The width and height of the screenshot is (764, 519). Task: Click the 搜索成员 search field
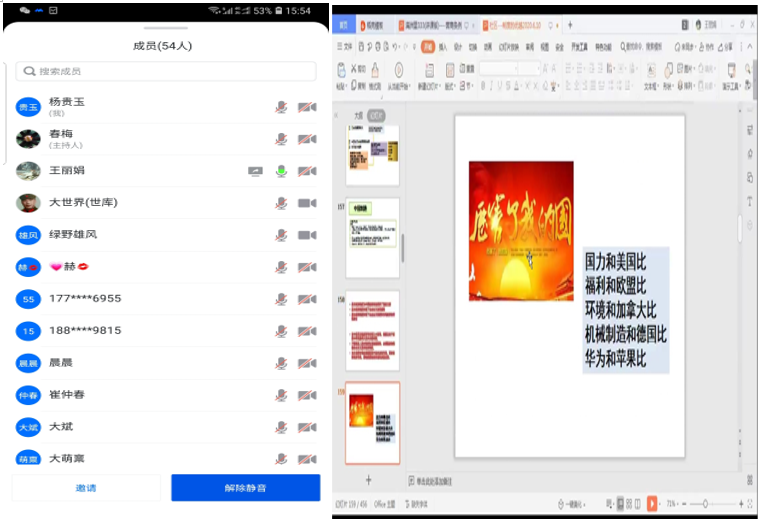[165, 71]
